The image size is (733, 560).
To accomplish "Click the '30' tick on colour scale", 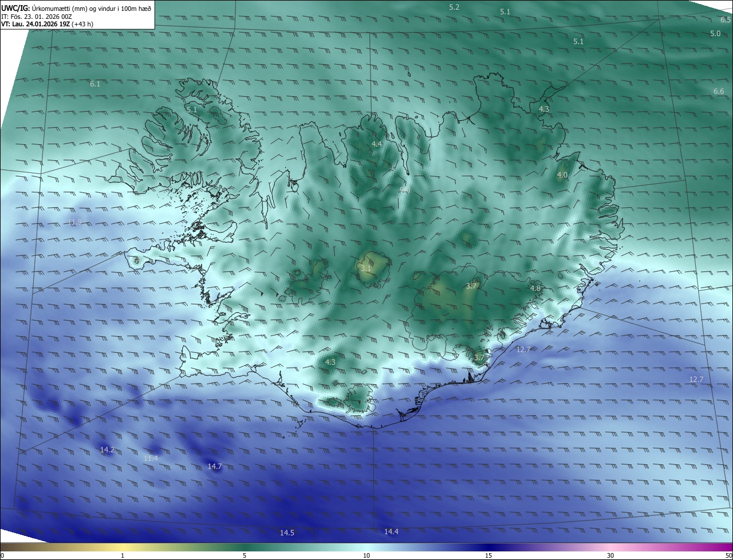I will (x=610, y=555).
